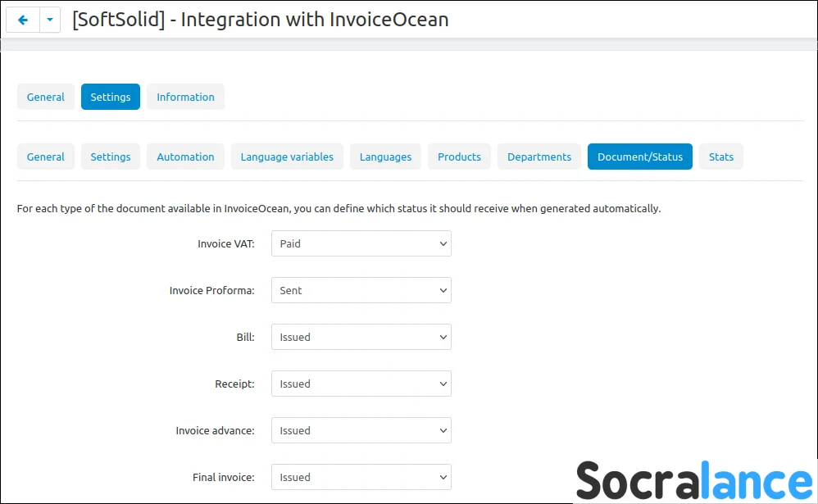
Task: Open the Products tab
Action: (459, 157)
